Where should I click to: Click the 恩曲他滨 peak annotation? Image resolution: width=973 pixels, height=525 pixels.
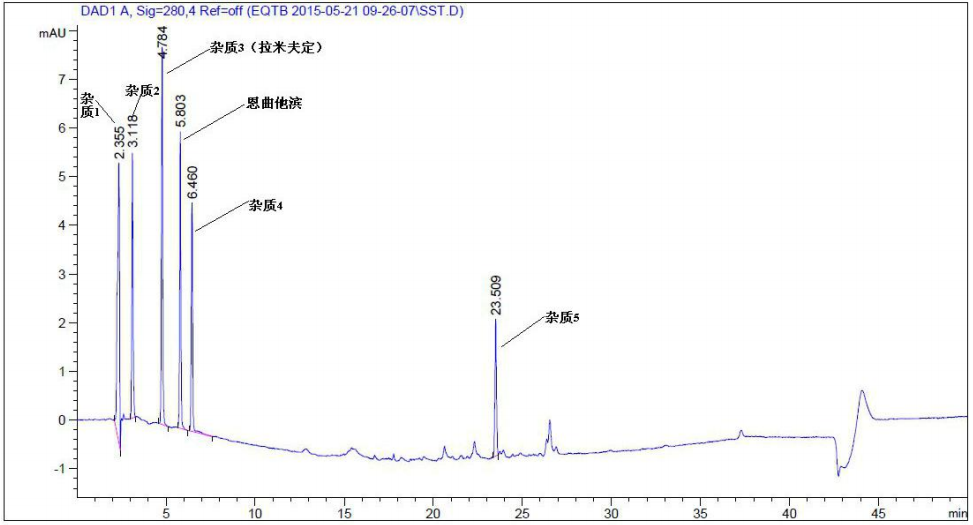coord(274,104)
